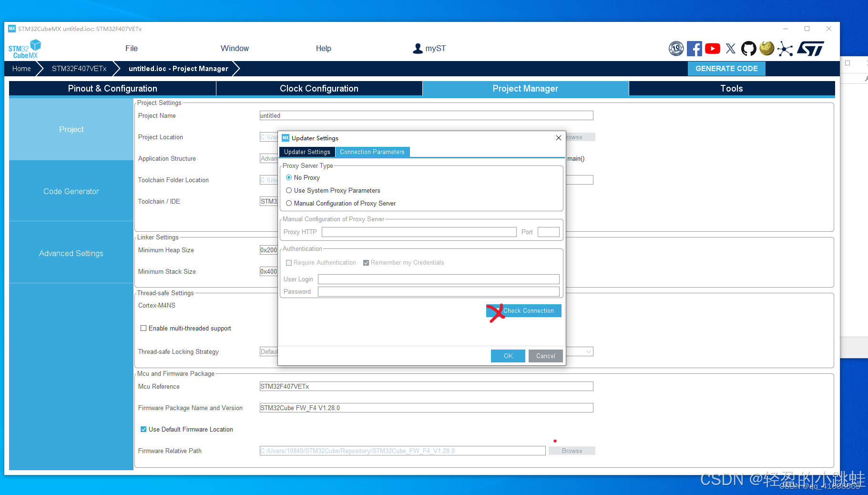Click the Mcu Reference field
The height and width of the screenshot is (495, 868).
(426, 386)
